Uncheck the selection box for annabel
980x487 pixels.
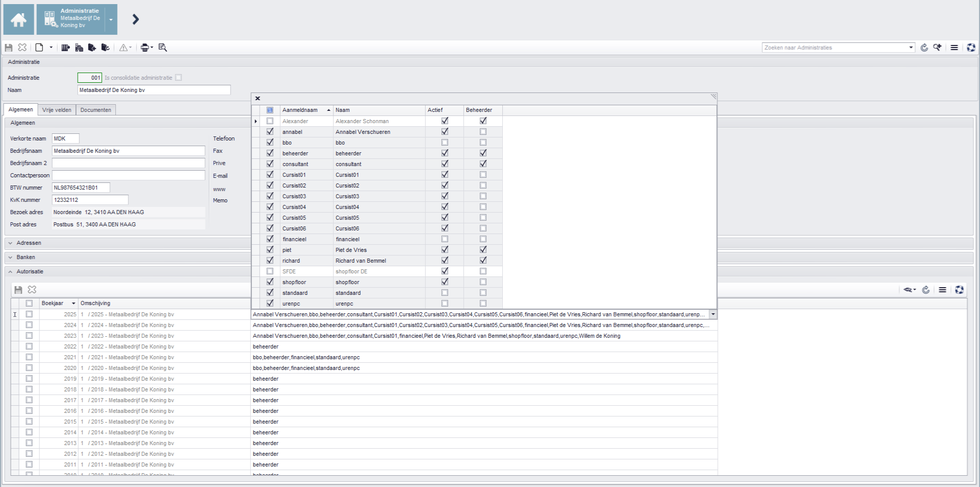click(x=270, y=132)
